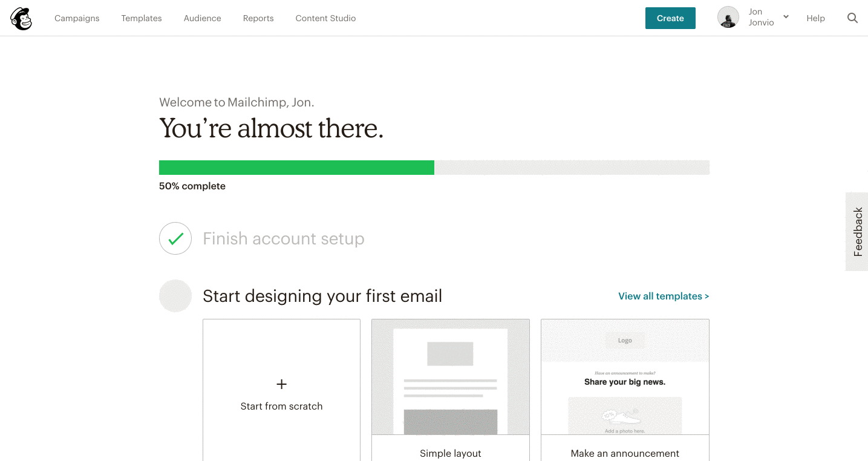Open the Templates menu
This screenshot has width=868, height=461.
[x=142, y=18]
